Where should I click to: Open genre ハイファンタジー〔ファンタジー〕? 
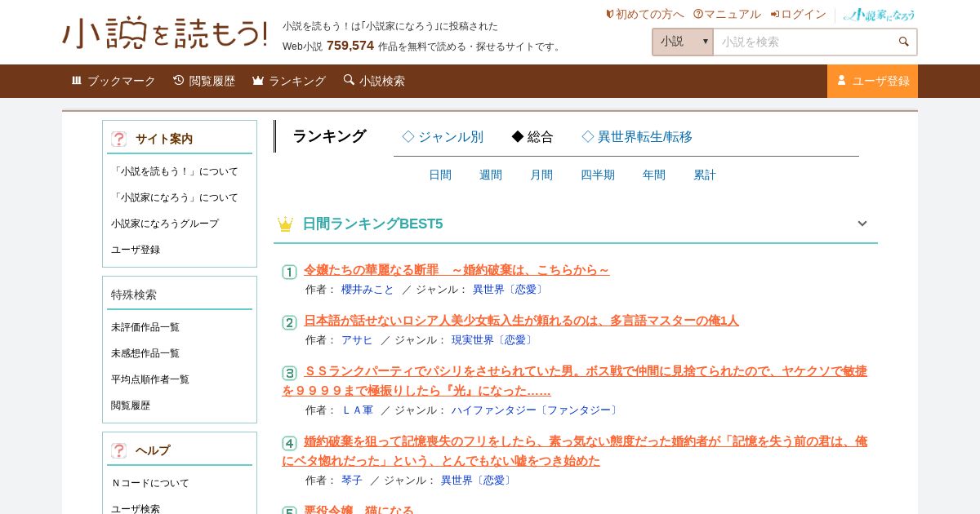[x=537, y=410]
